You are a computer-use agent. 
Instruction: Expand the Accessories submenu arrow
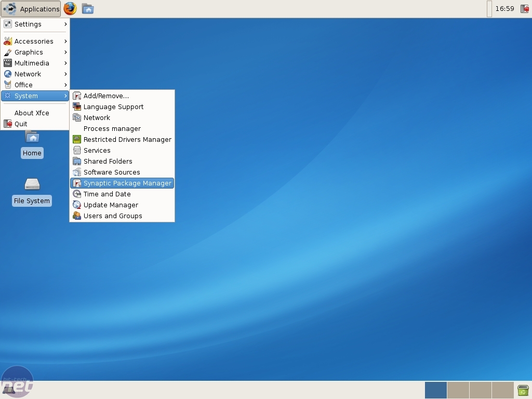point(65,42)
